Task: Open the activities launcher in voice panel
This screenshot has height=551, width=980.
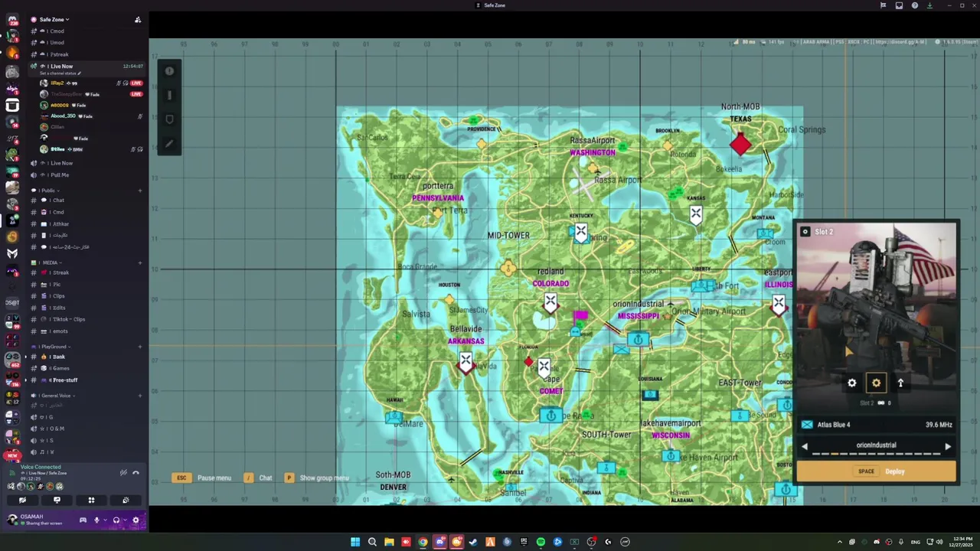Action: (91, 500)
